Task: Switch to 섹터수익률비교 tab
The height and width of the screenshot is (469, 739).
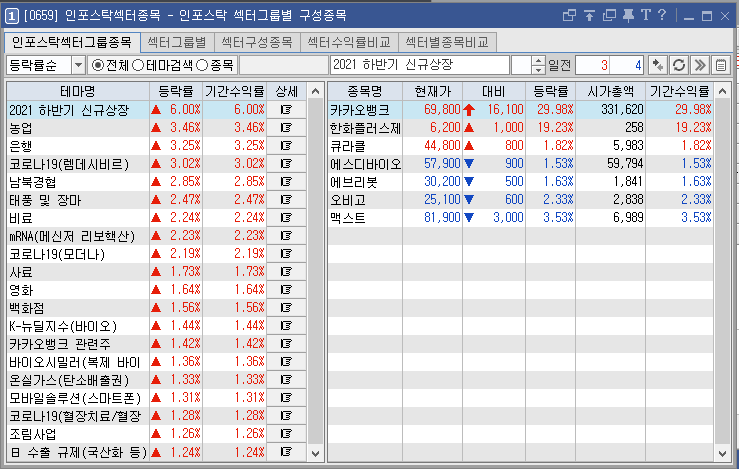Action: 349,42
